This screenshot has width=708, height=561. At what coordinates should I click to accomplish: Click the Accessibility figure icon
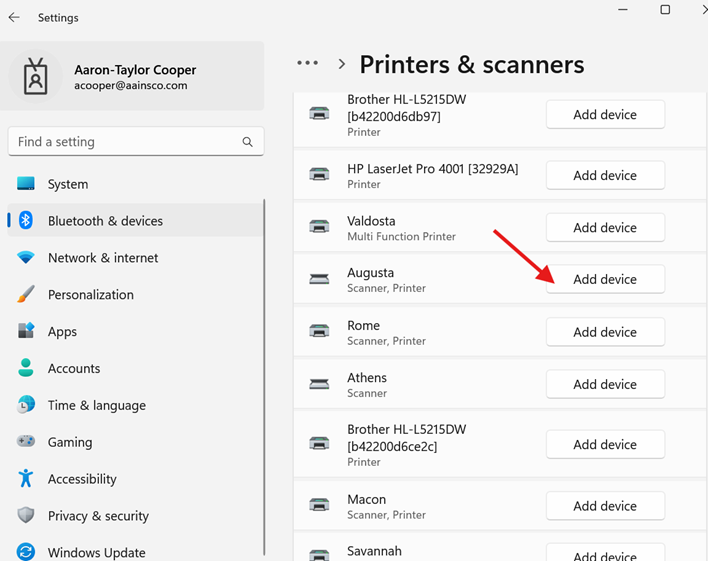[26, 479]
